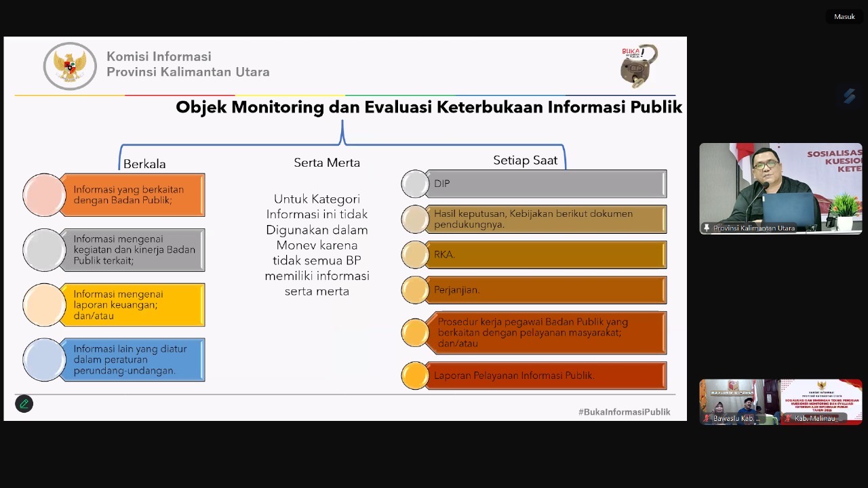868x488 pixels.
Task: Click the pin icon beside Provinsi Kalimantan Utara
Action: click(707, 228)
